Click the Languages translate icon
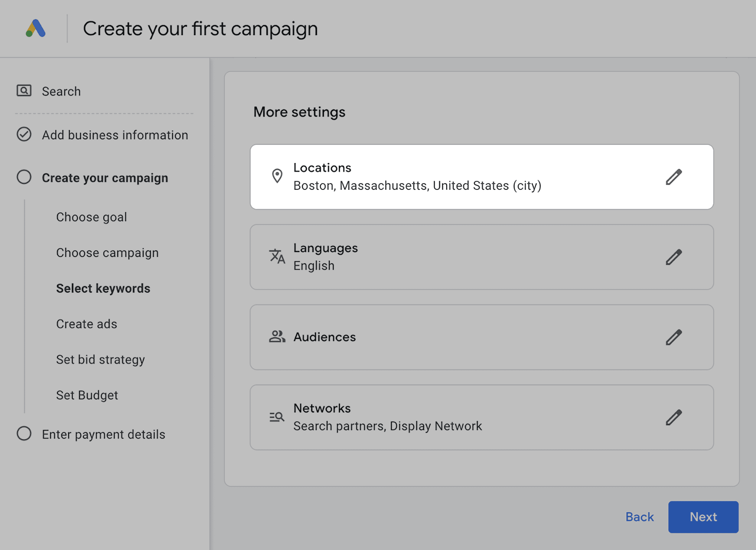 (277, 257)
